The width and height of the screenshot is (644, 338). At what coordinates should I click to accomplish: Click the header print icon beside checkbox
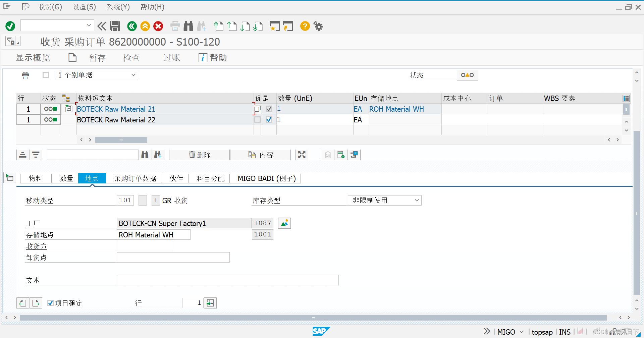point(25,75)
